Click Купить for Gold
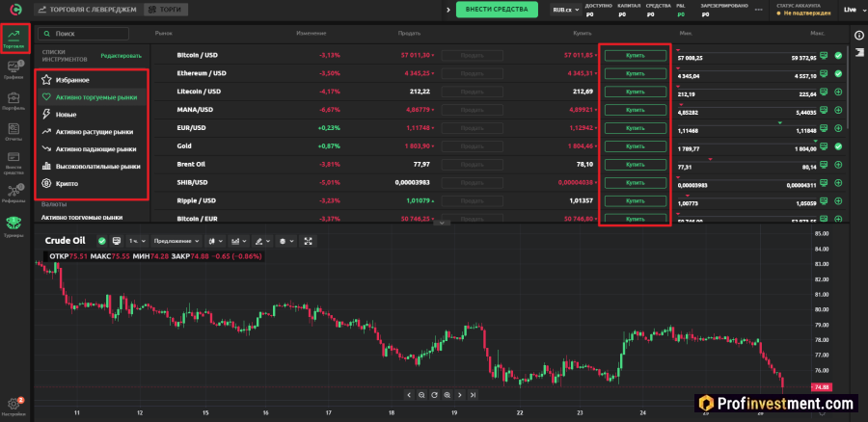Image resolution: width=868 pixels, height=422 pixels. pyautogui.click(x=635, y=146)
